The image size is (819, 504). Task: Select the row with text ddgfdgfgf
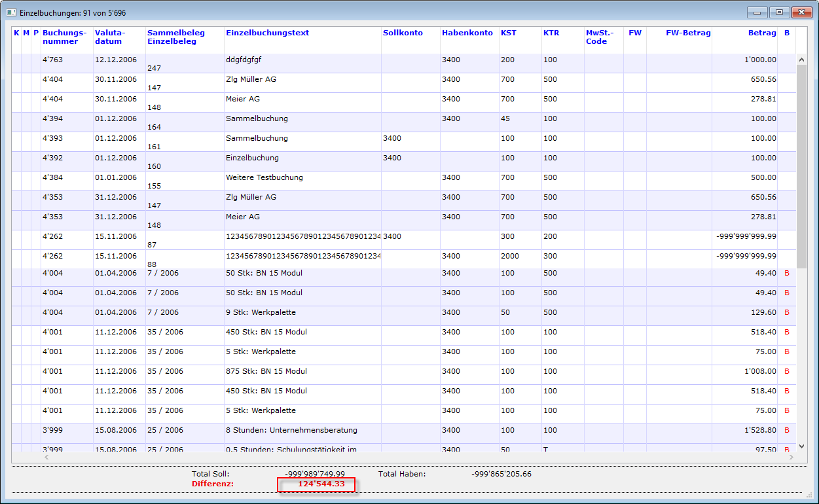click(x=244, y=60)
